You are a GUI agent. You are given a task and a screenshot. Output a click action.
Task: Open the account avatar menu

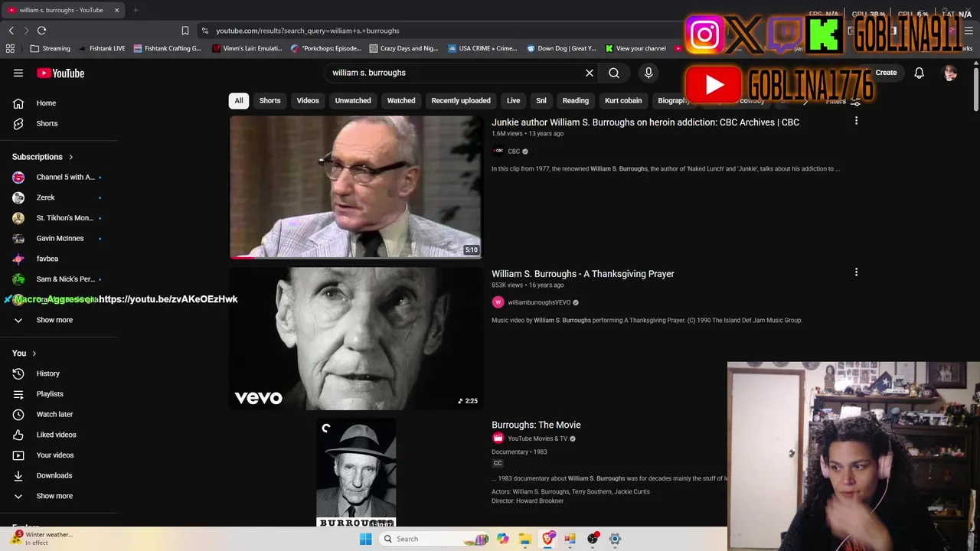coord(950,73)
